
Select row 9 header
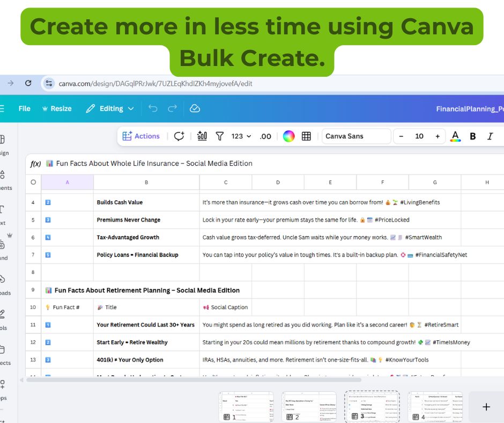(33, 290)
